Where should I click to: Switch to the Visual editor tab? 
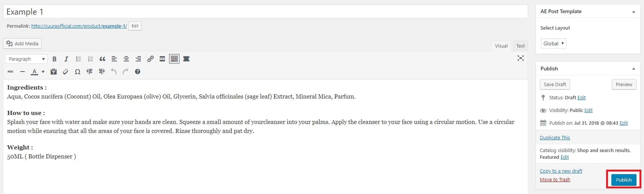[x=501, y=46]
